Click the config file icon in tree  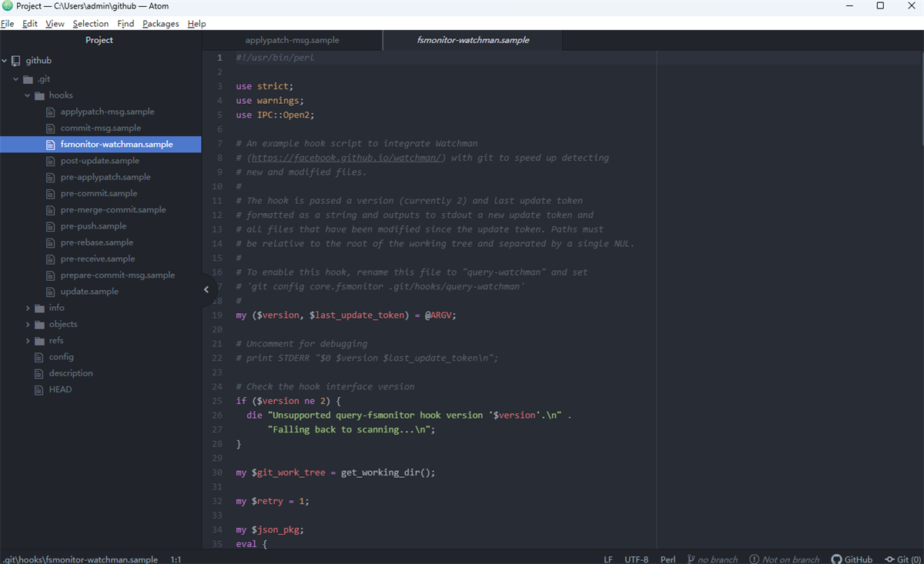pyautogui.click(x=39, y=357)
